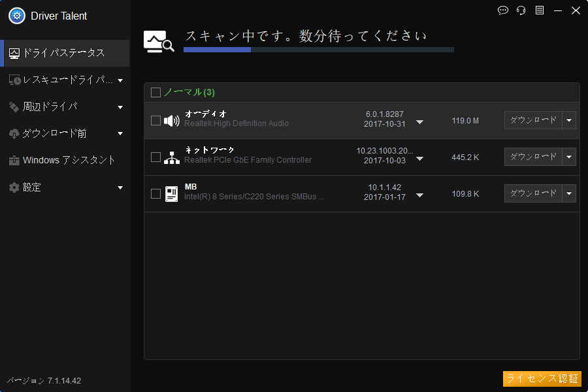Click the Windows アシスタント toolbox icon
This screenshot has height=392, width=588.
click(x=14, y=161)
